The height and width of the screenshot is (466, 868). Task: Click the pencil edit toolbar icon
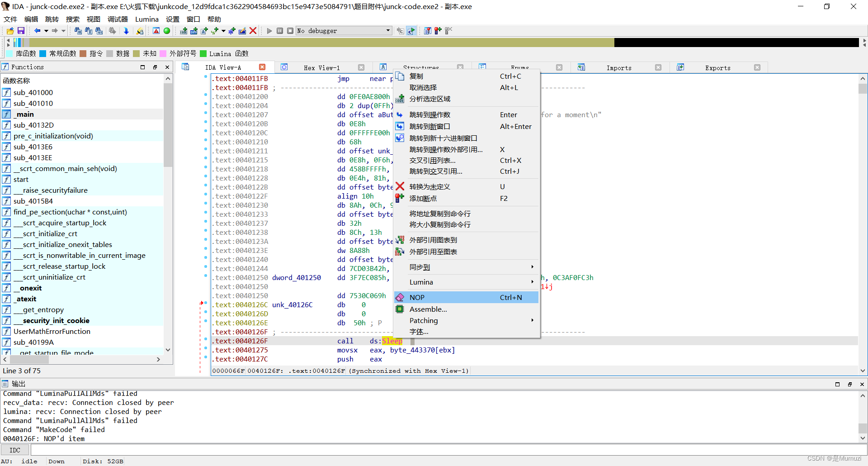[242, 31]
